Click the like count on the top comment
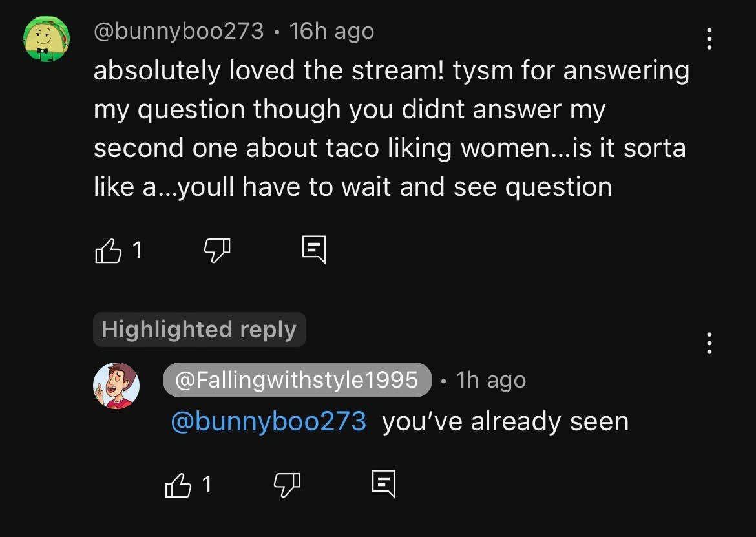The image size is (756, 537). (x=137, y=250)
